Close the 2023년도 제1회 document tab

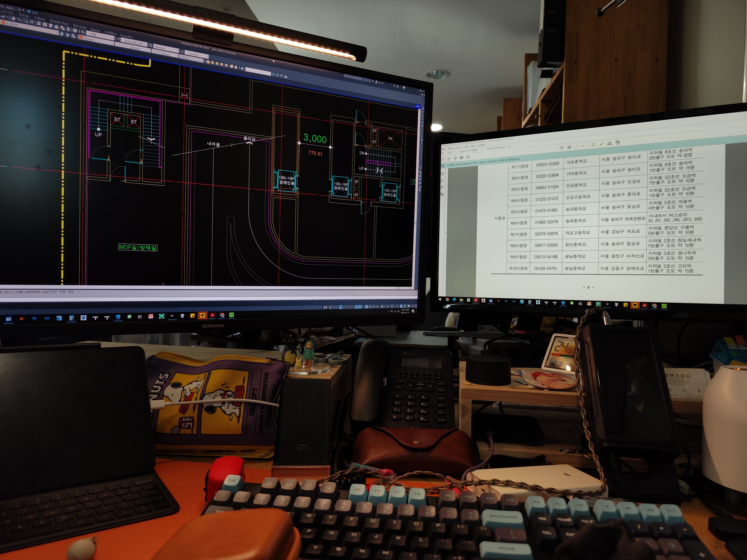(x=509, y=147)
